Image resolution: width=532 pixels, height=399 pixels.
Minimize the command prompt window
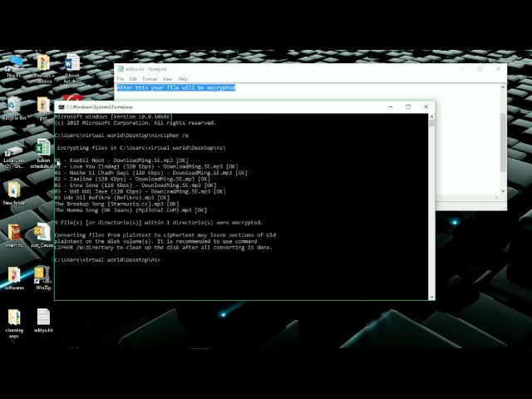pos(391,107)
